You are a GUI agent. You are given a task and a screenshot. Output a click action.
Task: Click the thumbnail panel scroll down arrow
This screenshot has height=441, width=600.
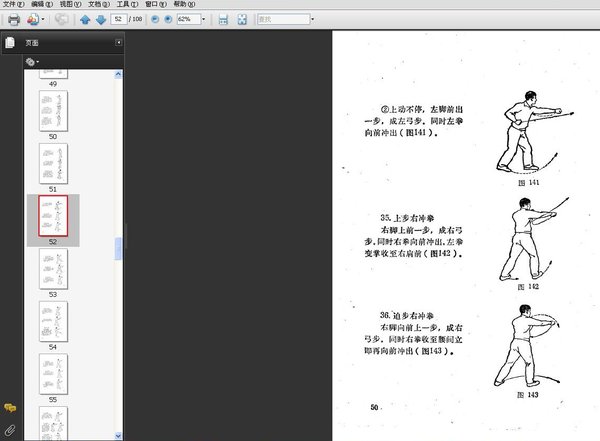click(118, 436)
